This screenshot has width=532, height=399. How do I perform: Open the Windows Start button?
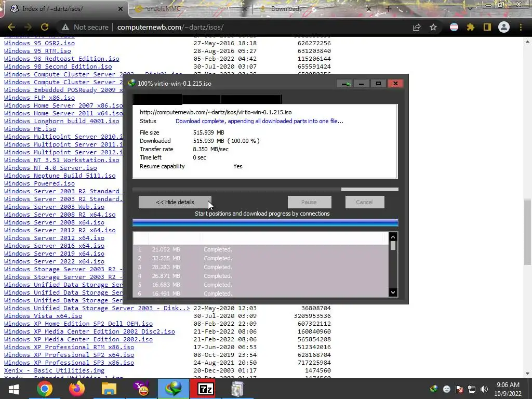tap(14, 389)
